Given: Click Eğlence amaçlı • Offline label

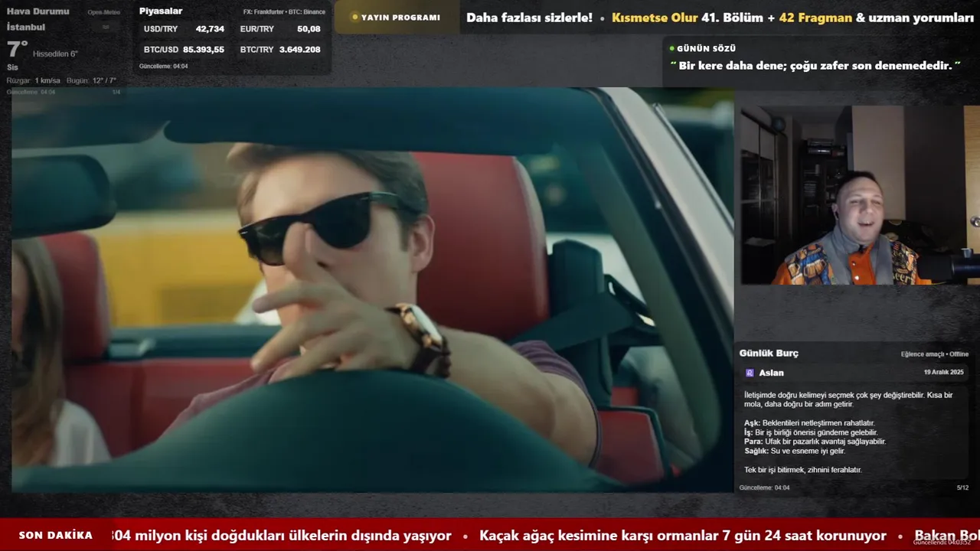Looking at the screenshot, I should tap(935, 354).
